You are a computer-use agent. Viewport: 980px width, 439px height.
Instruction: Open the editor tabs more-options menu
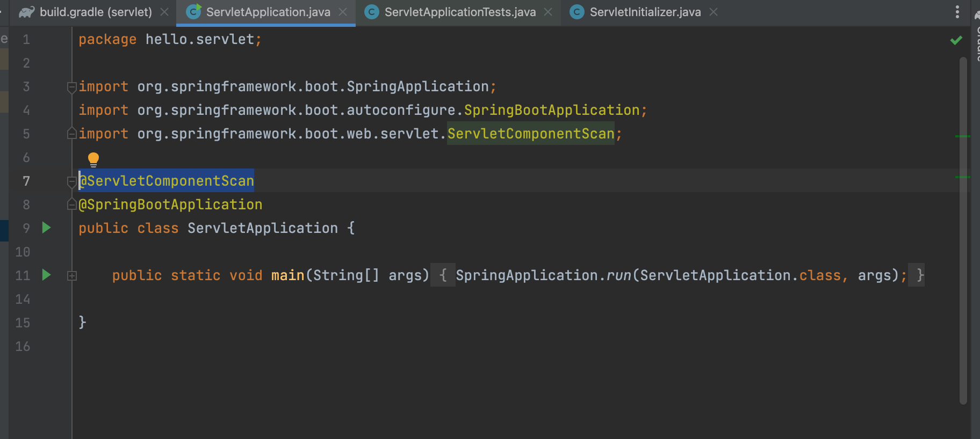pyautogui.click(x=957, y=12)
